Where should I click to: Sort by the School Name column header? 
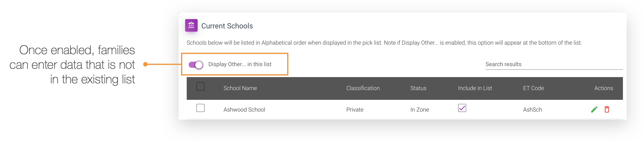pyautogui.click(x=240, y=88)
